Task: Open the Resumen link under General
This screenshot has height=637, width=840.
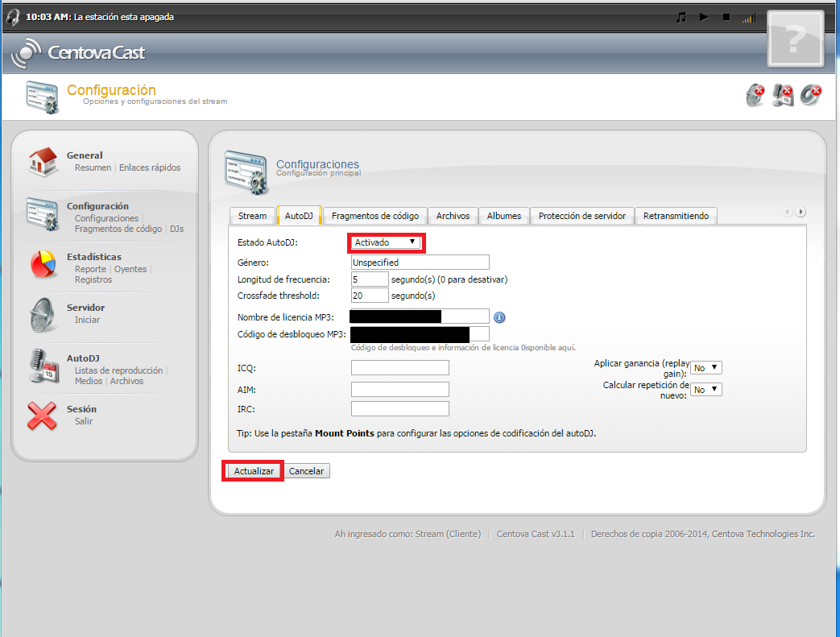Action: tap(93, 168)
